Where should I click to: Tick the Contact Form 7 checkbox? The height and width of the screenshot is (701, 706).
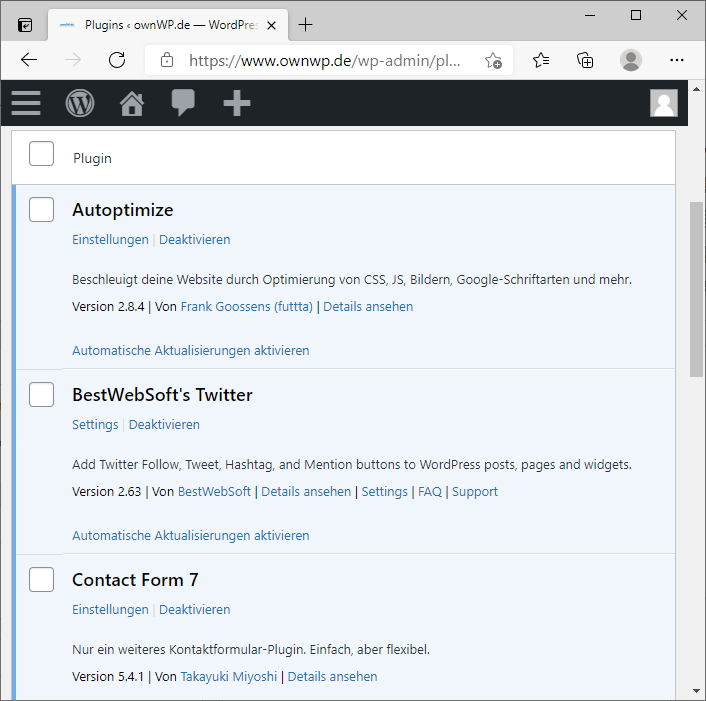(x=41, y=579)
